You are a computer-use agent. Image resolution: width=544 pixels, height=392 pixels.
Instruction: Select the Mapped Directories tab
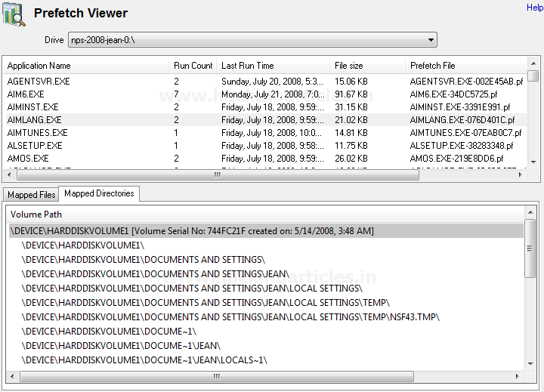99,194
